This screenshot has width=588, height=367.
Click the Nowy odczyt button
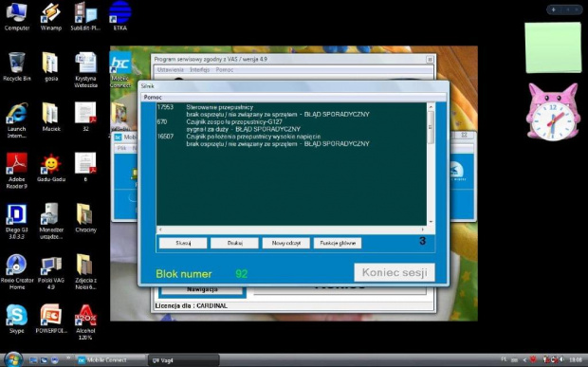[x=286, y=243]
